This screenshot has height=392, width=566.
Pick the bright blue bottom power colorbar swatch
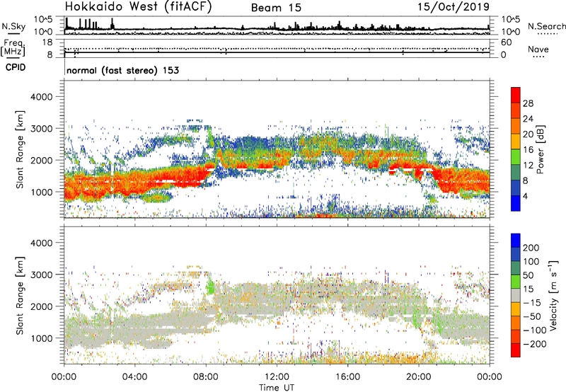pos(516,203)
